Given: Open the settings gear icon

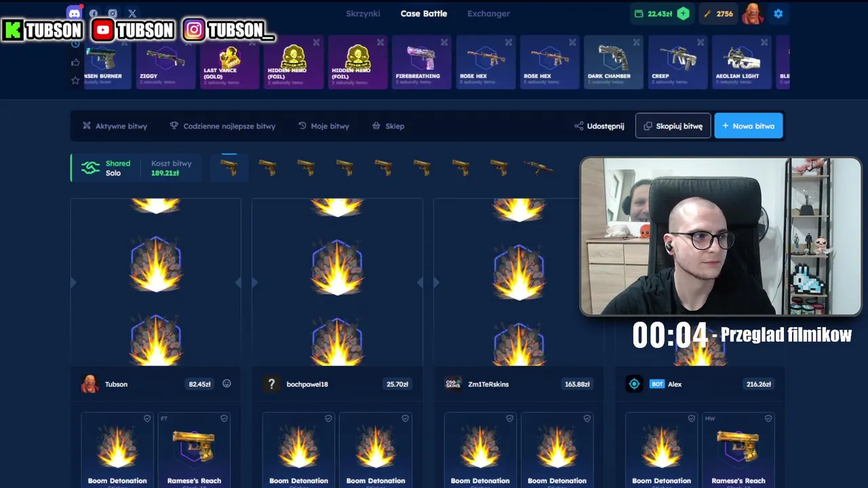Looking at the screenshot, I should 778,14.
